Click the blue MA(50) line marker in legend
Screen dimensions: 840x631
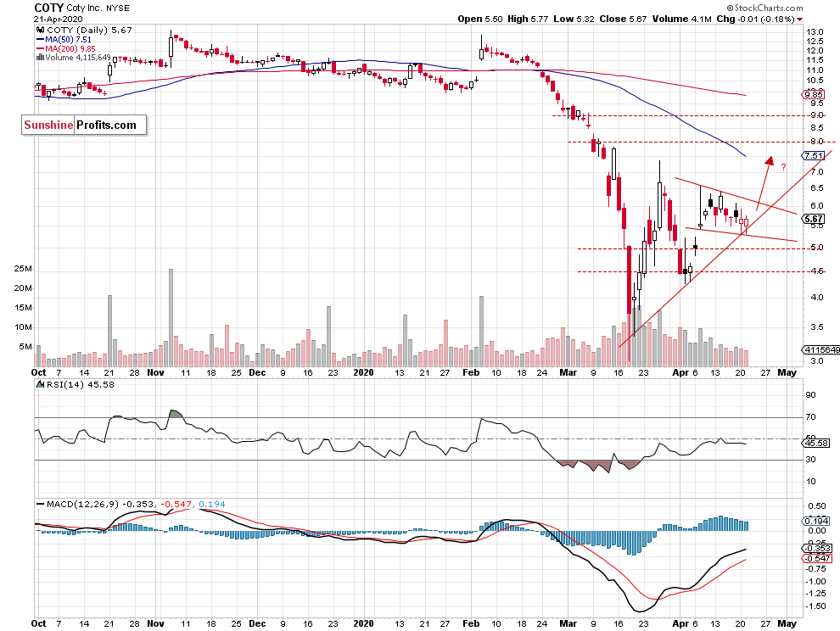click(40, 40)
